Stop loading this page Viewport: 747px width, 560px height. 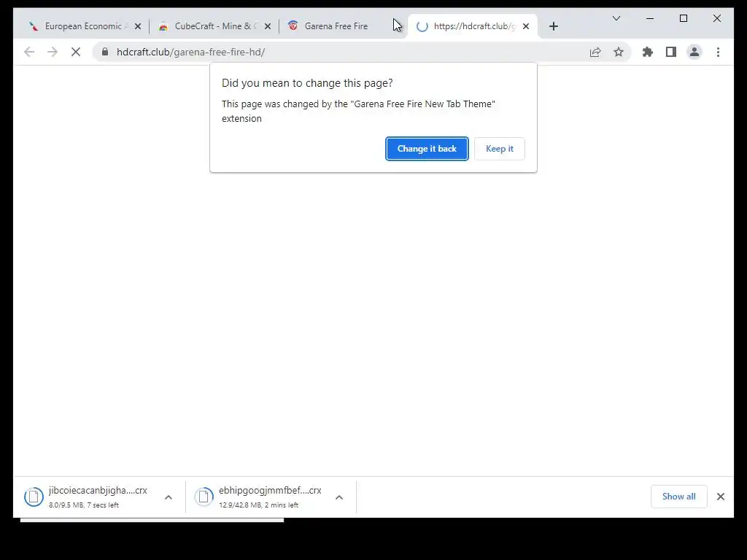tap(76, 52)
